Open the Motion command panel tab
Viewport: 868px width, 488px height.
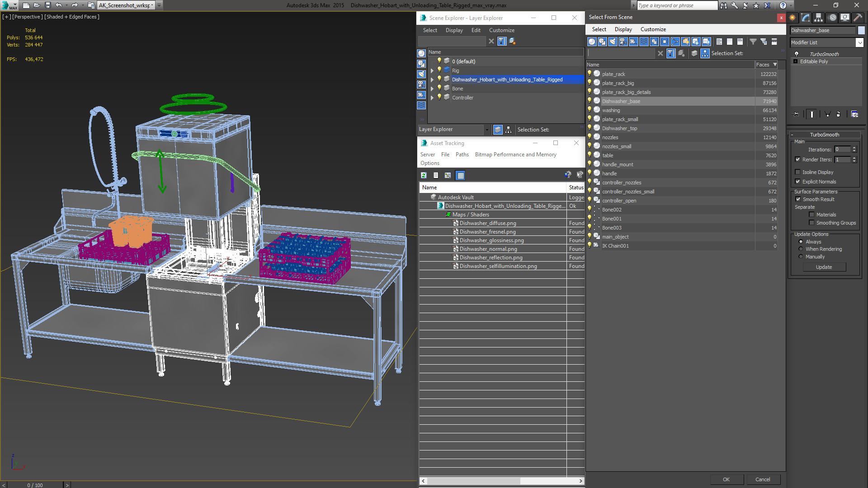832,18
